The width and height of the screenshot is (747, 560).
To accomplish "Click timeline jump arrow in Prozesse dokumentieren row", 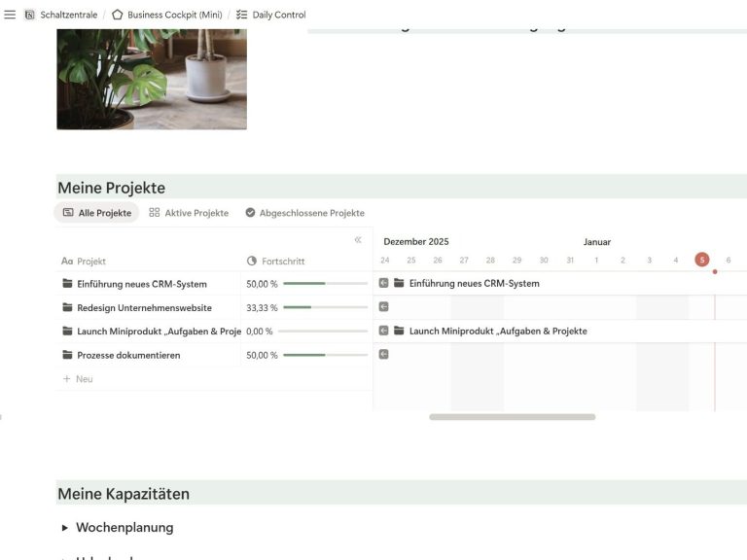I will [383, 354].
